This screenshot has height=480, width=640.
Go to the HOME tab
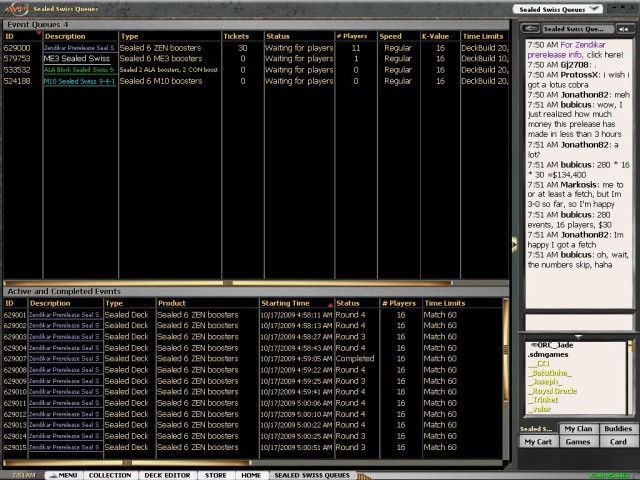(251, 476)
